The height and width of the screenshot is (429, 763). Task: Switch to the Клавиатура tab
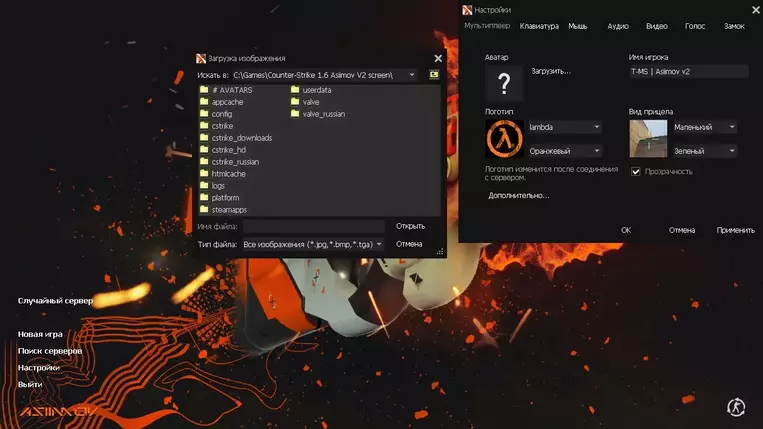pos(539,26)
